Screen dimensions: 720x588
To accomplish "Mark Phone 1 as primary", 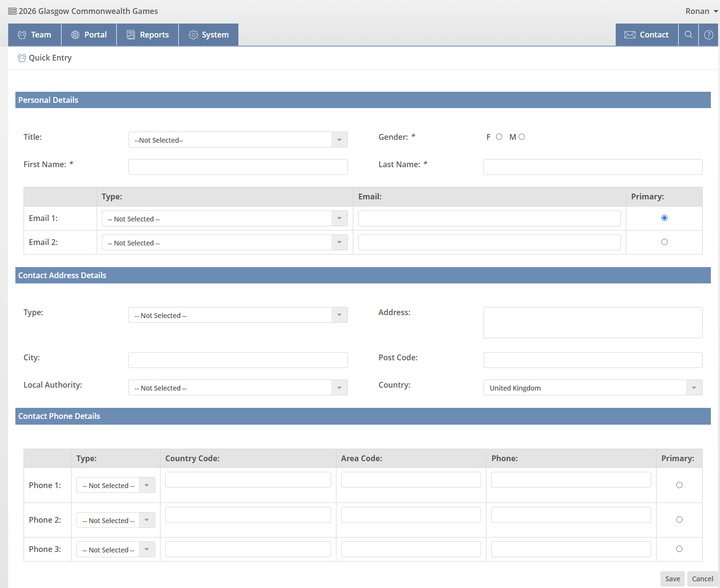I will click(x=679, y=485).
